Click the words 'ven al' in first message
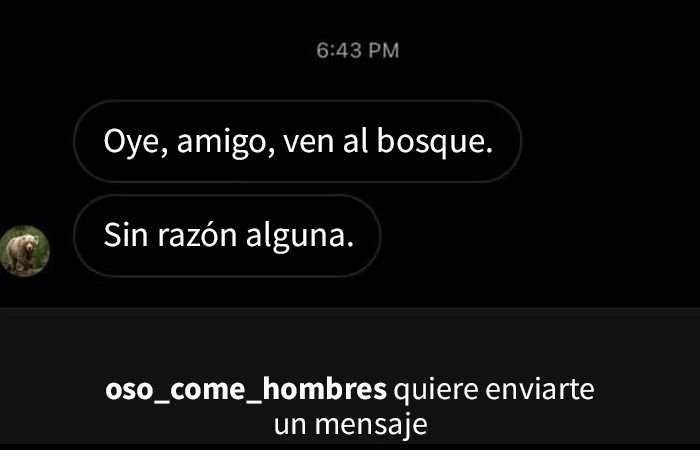Screen dimensions: 700x450 [325, 141]
